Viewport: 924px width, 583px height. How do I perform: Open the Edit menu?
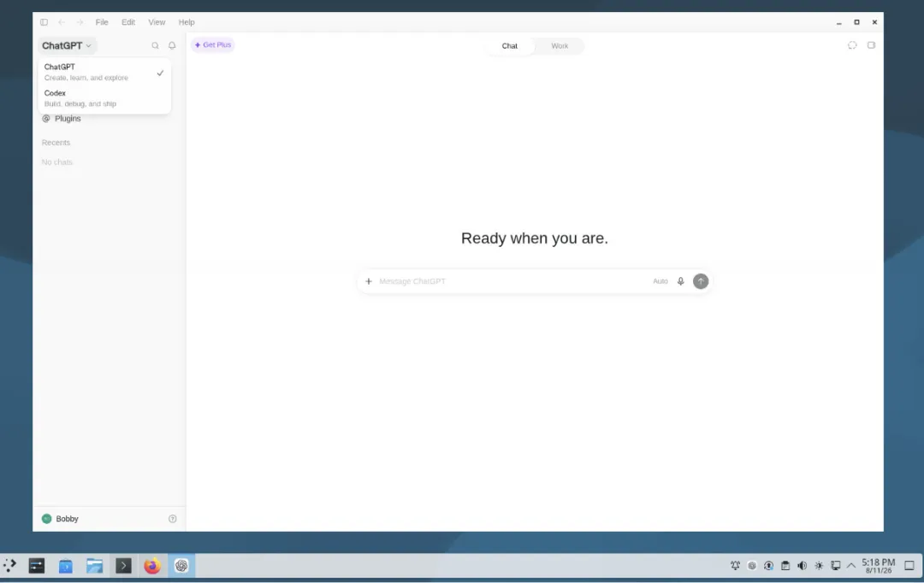(127, 22)
